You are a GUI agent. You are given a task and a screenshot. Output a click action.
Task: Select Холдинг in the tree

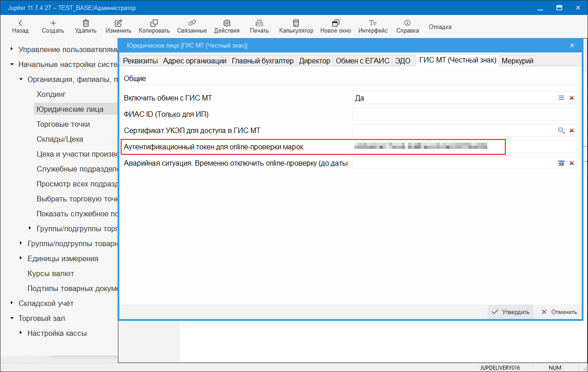pos(51,94)
